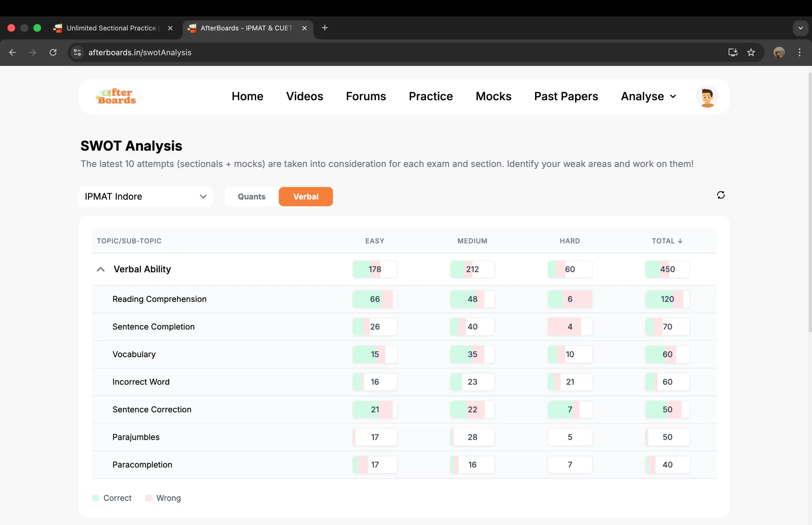Sort by the TOTAL column header
Image resolution: width=812 pixels, height=525 pixels.
coord(667,241)
